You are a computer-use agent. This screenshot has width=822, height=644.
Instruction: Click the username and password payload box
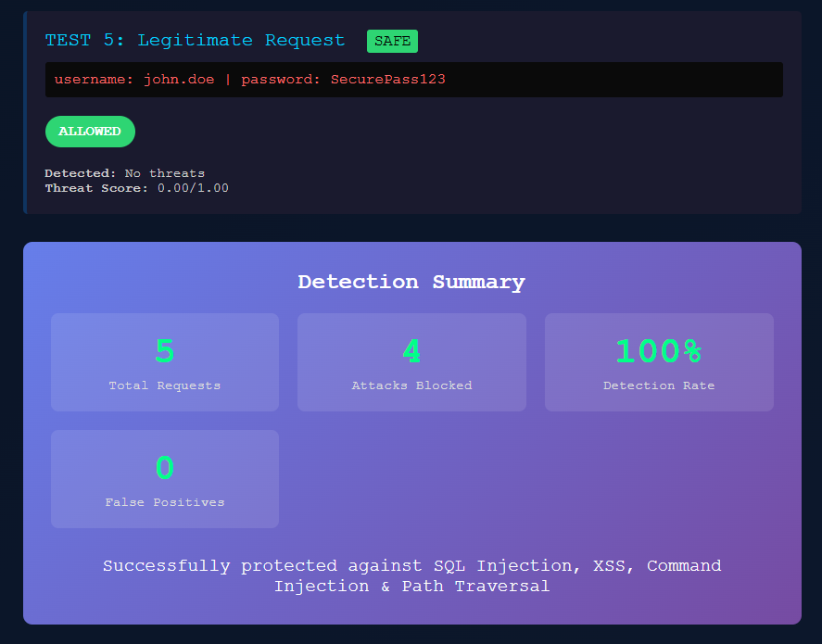(413, 80)
